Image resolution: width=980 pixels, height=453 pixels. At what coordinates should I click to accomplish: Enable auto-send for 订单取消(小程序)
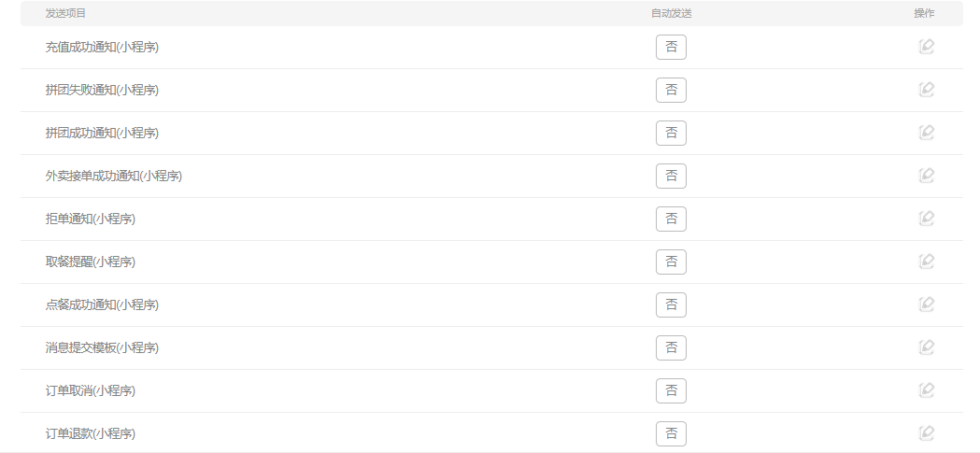pos(671,390)
